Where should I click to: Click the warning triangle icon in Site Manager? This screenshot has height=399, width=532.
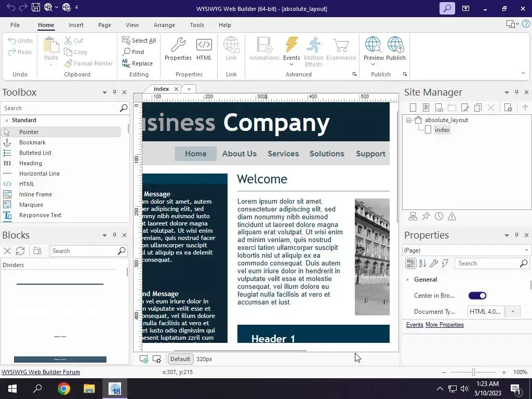452,217
